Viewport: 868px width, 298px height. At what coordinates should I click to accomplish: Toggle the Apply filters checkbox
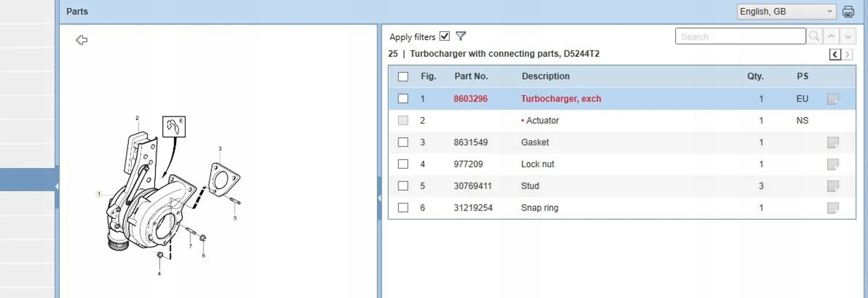[x=444, y=36]
